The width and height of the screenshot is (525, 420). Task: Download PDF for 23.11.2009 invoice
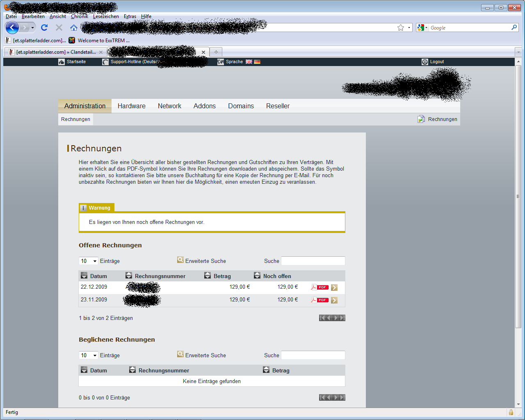[320, 300]
